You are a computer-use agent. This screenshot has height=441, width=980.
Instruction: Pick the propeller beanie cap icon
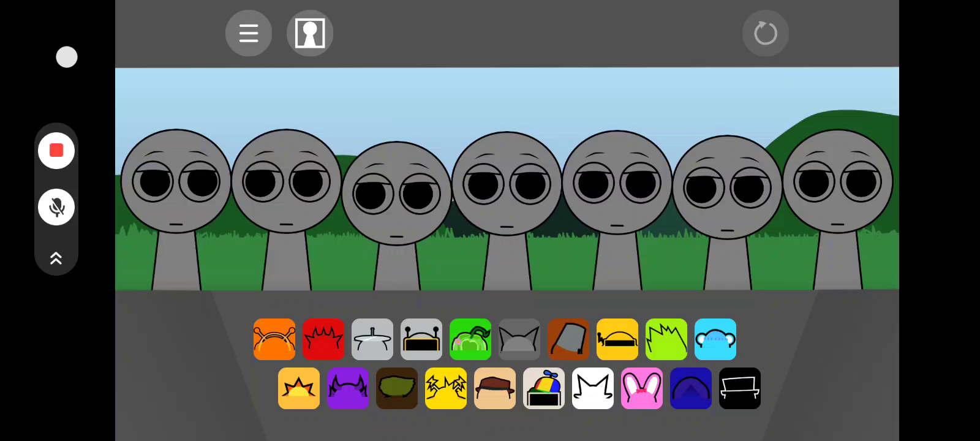tap(544, 388)
